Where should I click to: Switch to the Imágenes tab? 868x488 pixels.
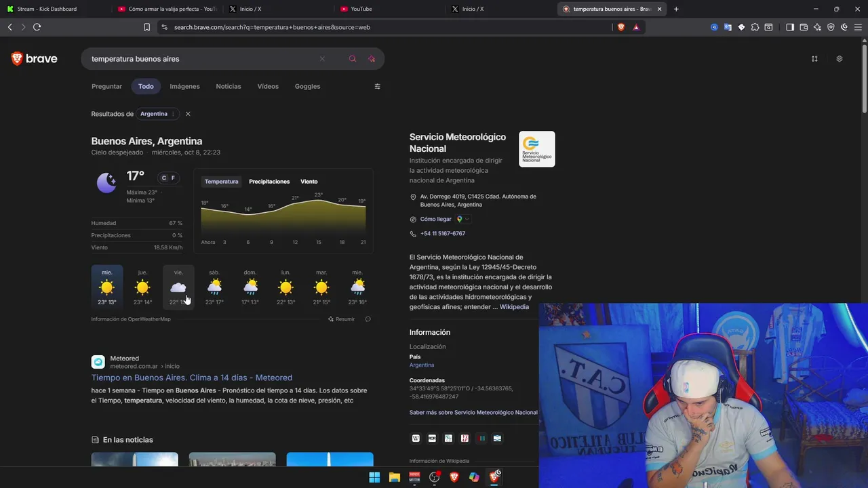[184, 86]
